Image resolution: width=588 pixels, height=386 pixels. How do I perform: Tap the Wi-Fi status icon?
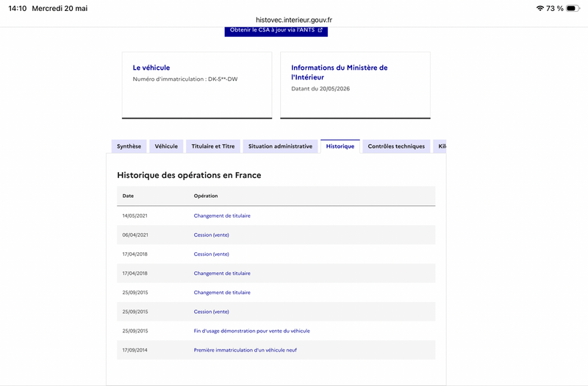[x=540, y=8]
